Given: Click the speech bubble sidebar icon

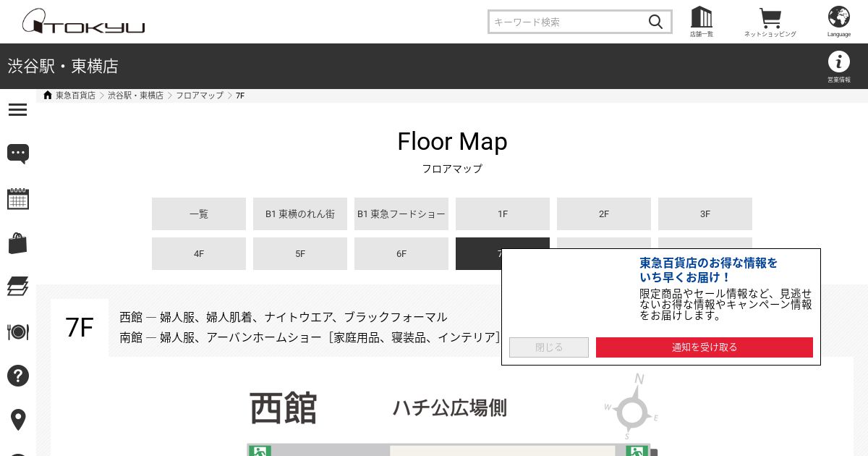Looking at the screenshot, I should point(18,153).
